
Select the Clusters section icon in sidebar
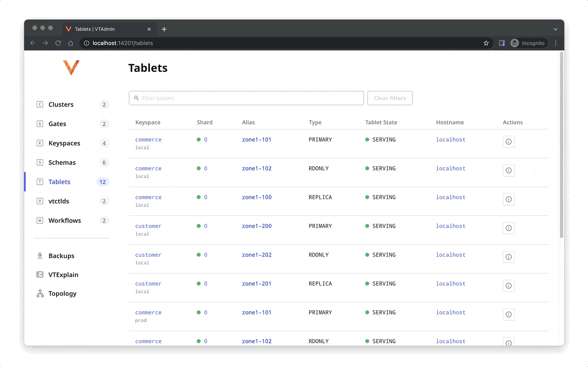tap(40, 104)
